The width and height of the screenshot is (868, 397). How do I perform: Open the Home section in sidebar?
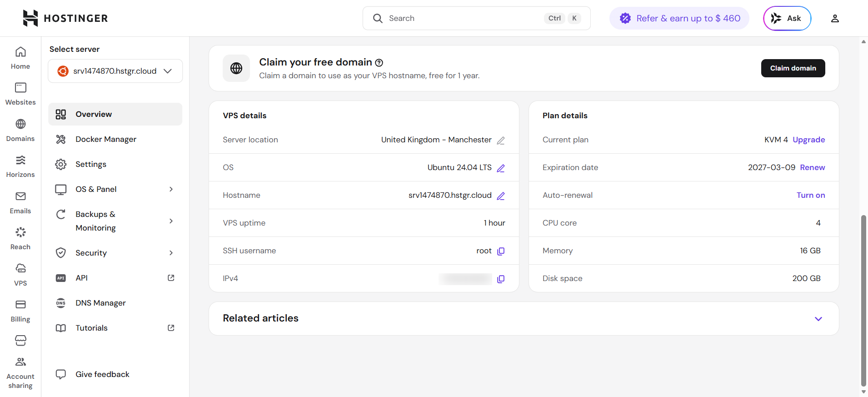coord(20,58)
